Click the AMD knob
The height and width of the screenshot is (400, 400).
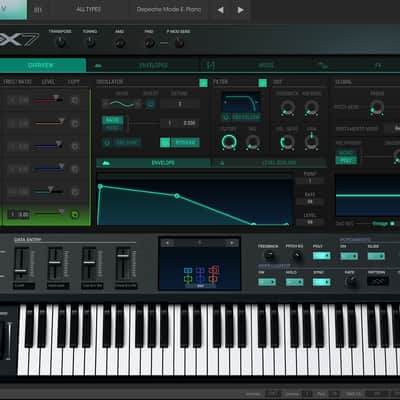pos(120,43)
